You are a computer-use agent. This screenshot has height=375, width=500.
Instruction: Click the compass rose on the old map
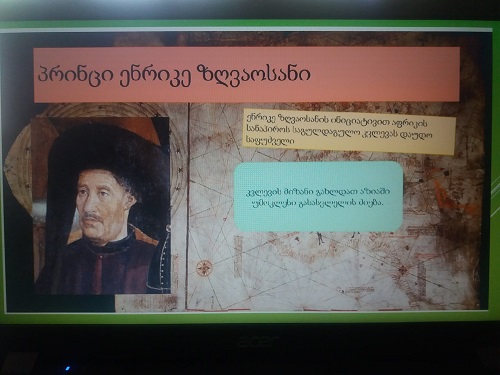204,268
